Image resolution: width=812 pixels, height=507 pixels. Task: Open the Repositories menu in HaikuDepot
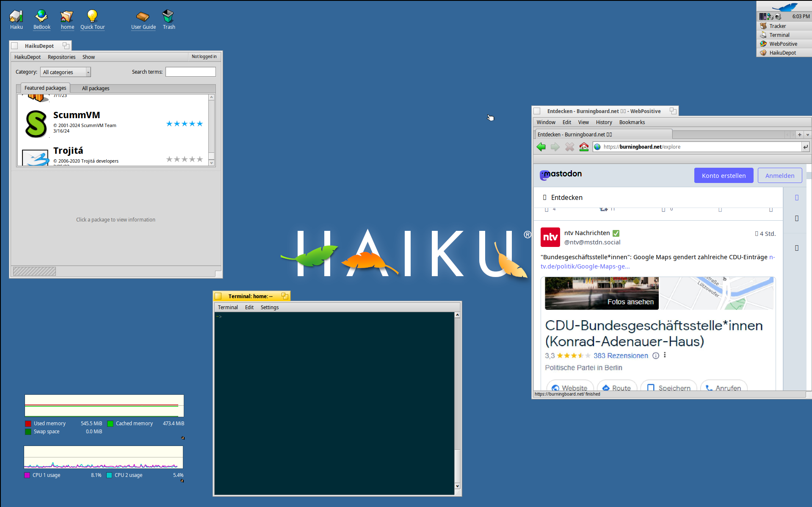click(x=61, y=57)
